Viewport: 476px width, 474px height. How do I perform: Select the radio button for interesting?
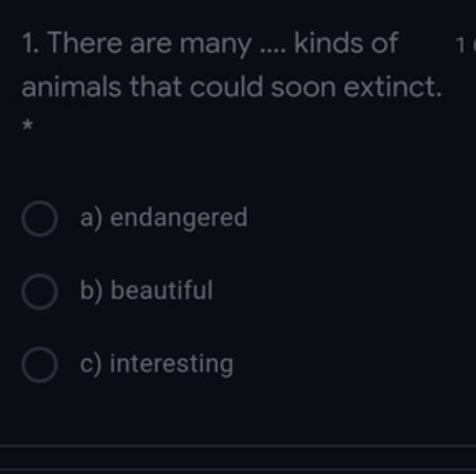coord(40,364)
